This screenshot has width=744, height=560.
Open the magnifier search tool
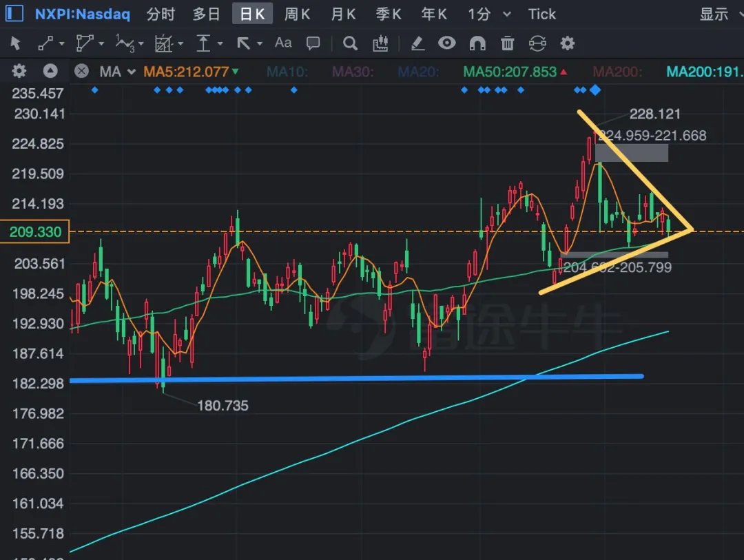point(350,43)
